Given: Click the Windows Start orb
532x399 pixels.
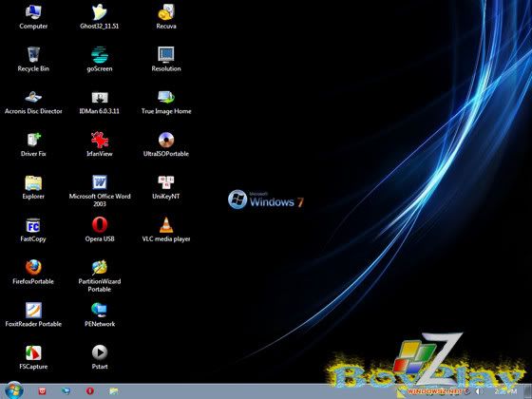Looking at the screenshot, I should [14, 390].
